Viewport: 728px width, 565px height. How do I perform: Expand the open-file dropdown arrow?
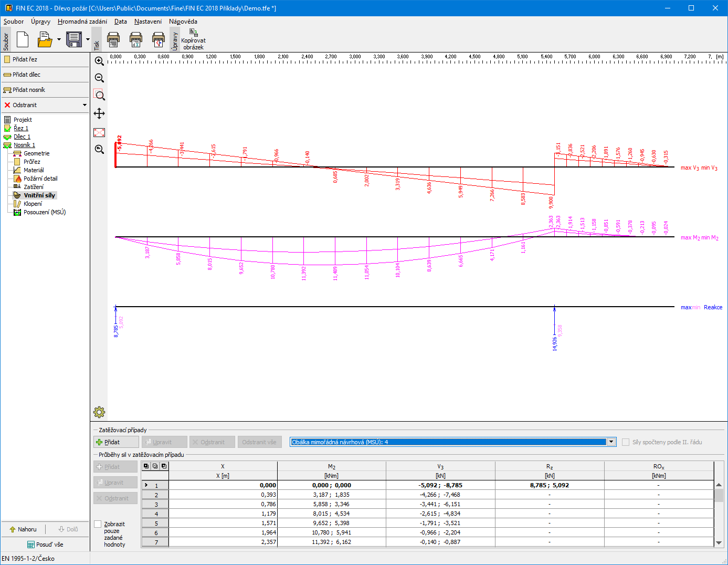(59, 39)
